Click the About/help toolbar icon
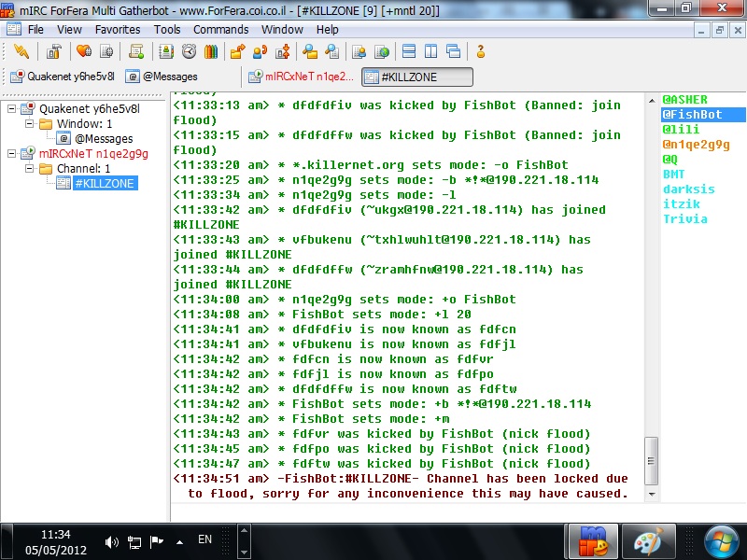The height and width of the screenshot is (560, 747). pos(480,51)
